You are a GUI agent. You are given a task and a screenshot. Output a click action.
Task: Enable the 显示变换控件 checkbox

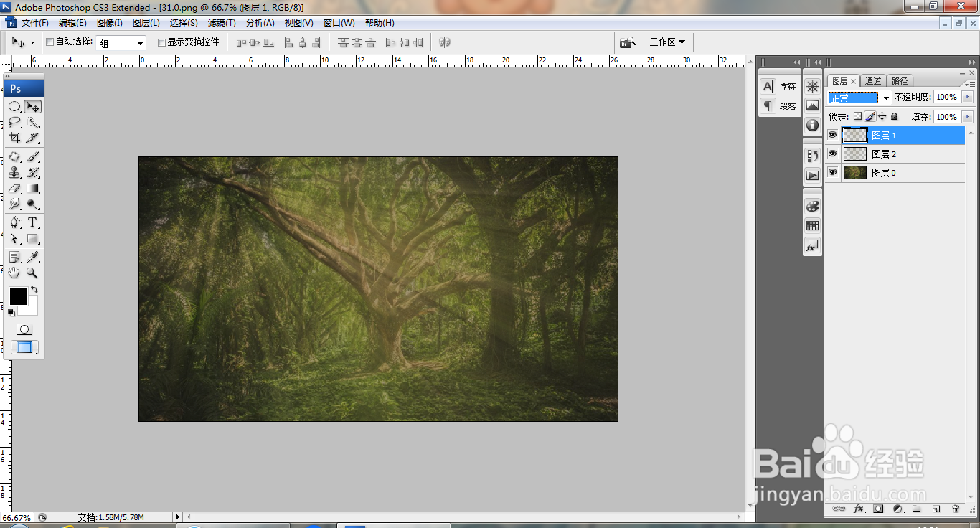click(x=161, y=42)
